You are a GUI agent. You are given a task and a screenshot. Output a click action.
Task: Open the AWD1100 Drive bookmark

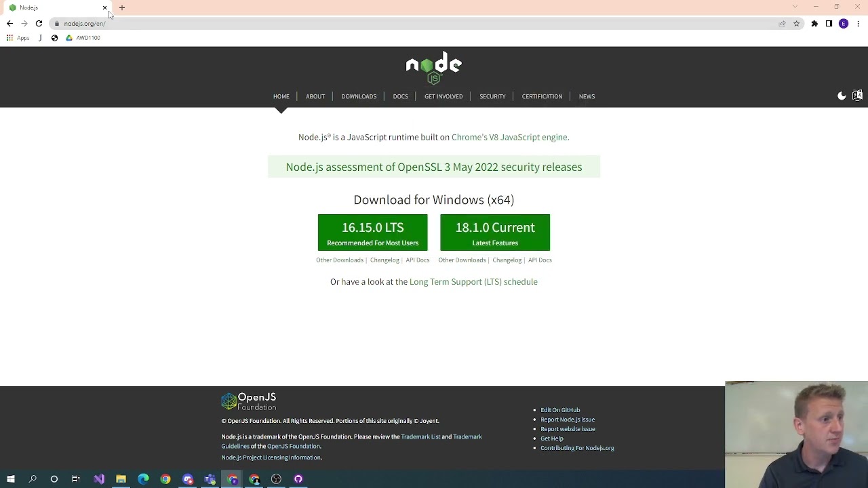83,38
